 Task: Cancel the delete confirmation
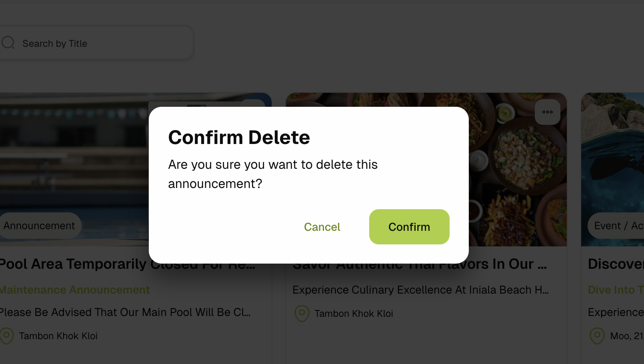pyautogui.click(x=322, y=226)
